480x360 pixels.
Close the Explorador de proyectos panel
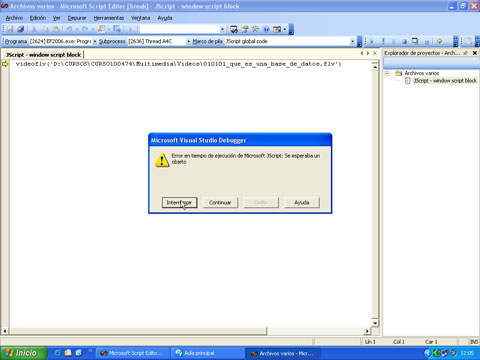coord(475,53)
